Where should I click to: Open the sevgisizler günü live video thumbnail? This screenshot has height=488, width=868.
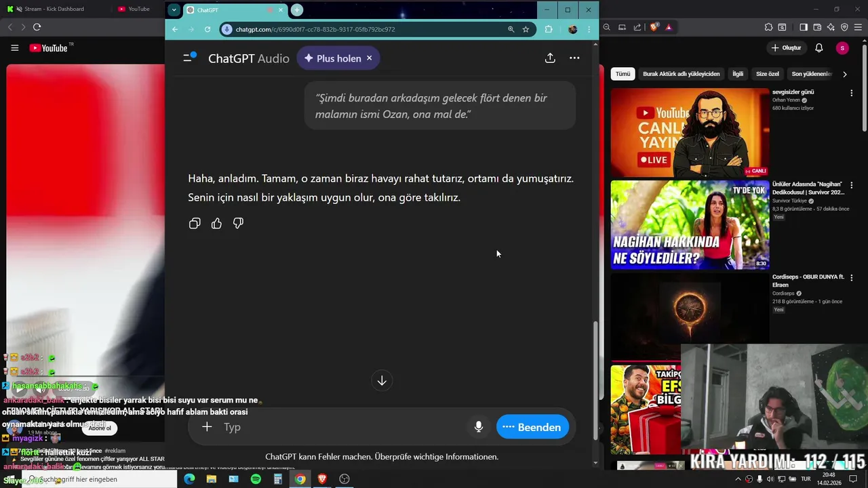[x=690, y=133]
